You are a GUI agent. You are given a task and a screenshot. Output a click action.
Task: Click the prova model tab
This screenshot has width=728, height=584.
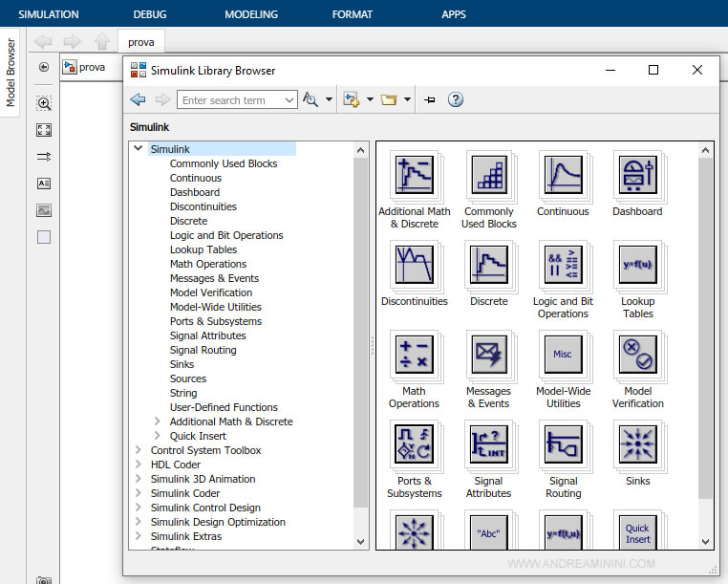(141, 42)
